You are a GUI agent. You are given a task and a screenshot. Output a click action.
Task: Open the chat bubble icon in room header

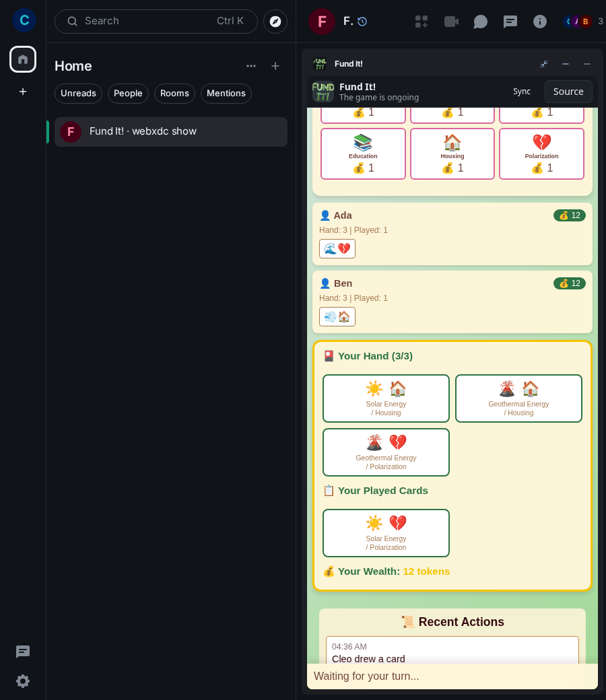click(x=481, y=22)
